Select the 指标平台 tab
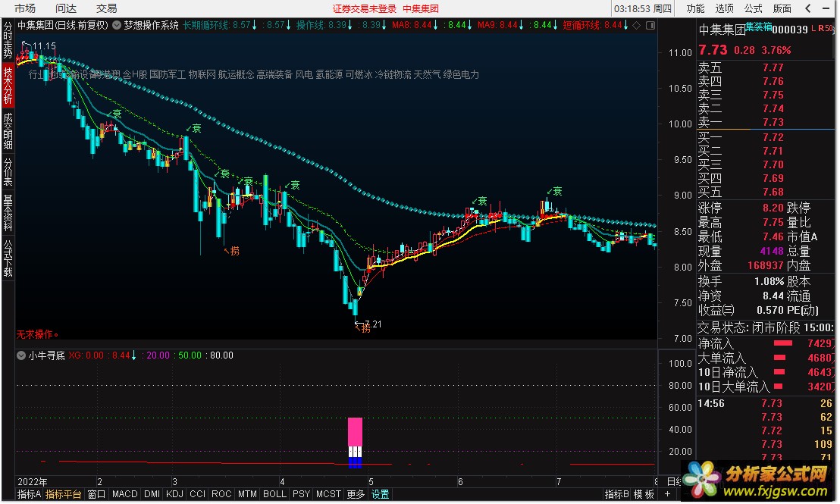Image resolution: width=840 pixels, height=504 pixels. point(63,494)
